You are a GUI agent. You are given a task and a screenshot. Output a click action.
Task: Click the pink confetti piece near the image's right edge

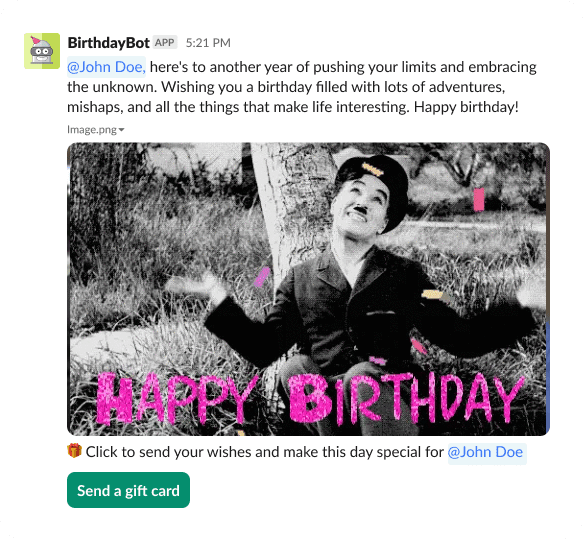tap(479, 200)
